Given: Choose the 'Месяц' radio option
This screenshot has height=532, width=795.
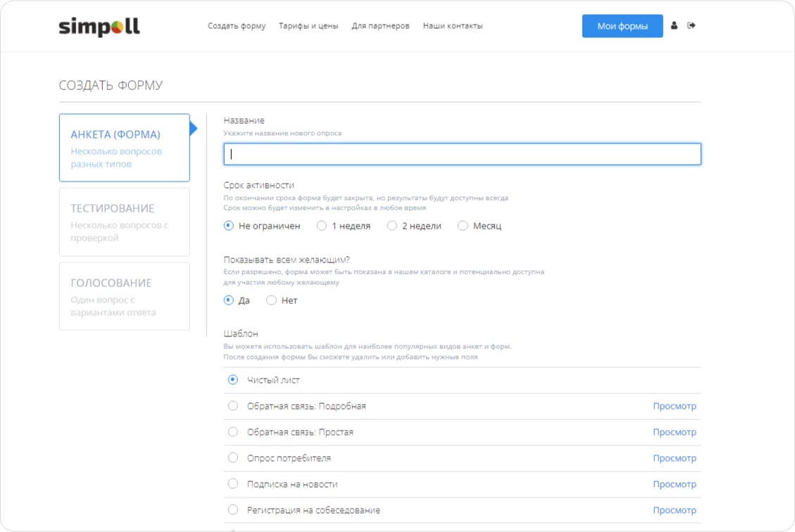Looking at the screenshot, I should pyautogui.click(x=463, y=226).
